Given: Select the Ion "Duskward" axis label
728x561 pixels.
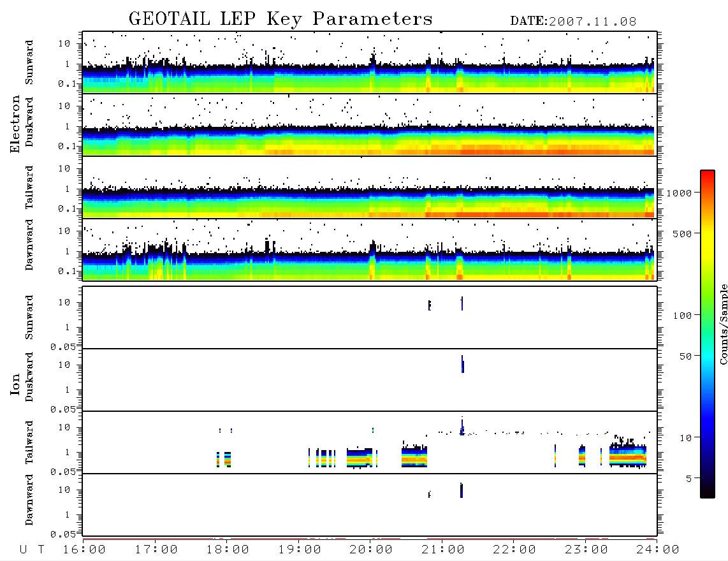Looking at the screenshot, I should tap(29, 377).
